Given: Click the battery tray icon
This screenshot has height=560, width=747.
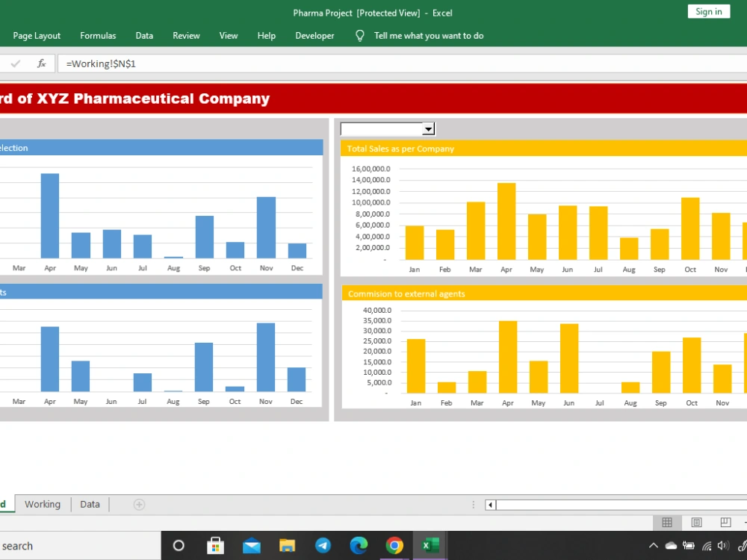Looking at the screenshot, I should tap(689, 547).
